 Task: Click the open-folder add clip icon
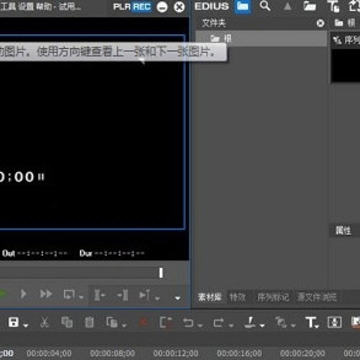(x=310, y=6)
